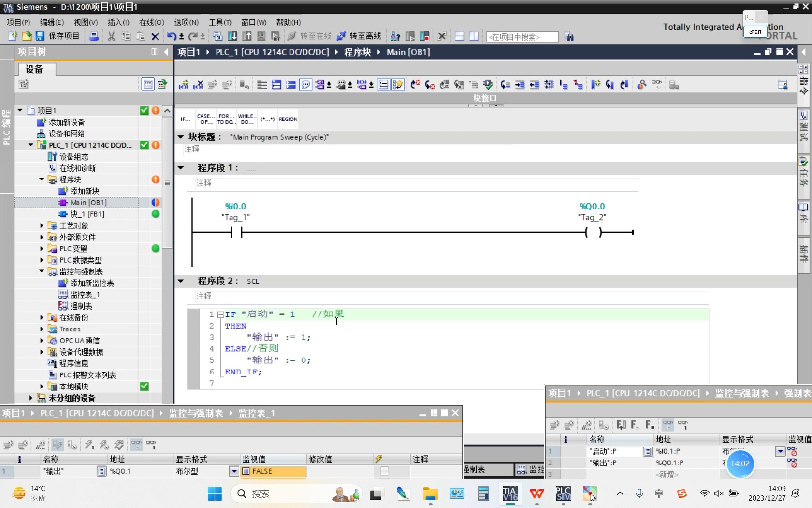Open File Explorer from the Windows taskbar
The width and height of the screenshot is (812, 508).
(430, 494)
